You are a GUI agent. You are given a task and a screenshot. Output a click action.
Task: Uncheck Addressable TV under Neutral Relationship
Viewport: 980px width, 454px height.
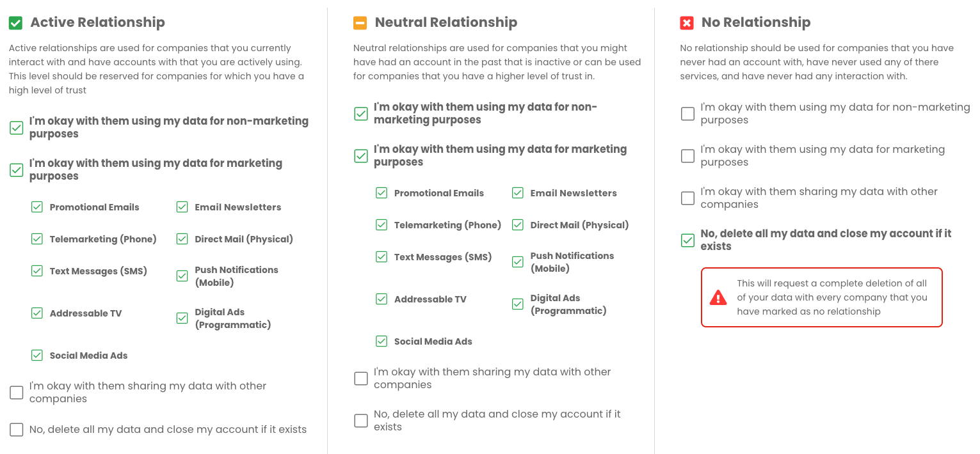tap(382, 299)
